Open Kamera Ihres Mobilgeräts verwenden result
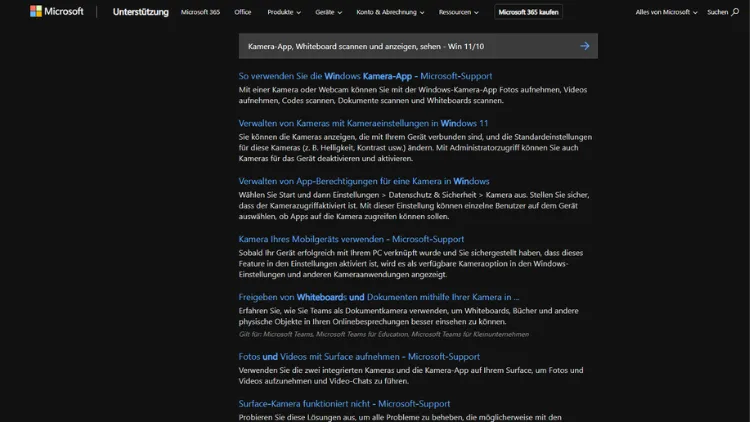This screenshot has height=422, width=750. click(x=351, y=239)
